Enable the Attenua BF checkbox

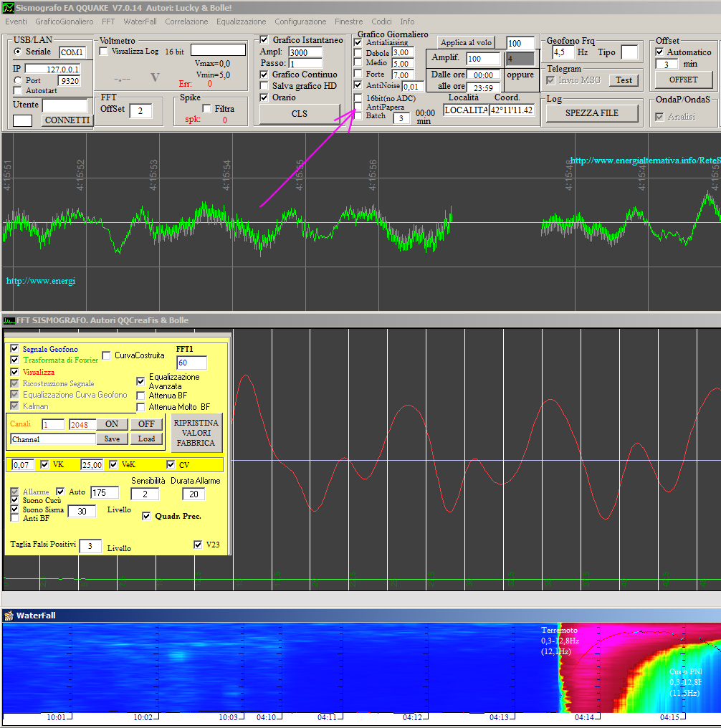click(x=141, y=396)
